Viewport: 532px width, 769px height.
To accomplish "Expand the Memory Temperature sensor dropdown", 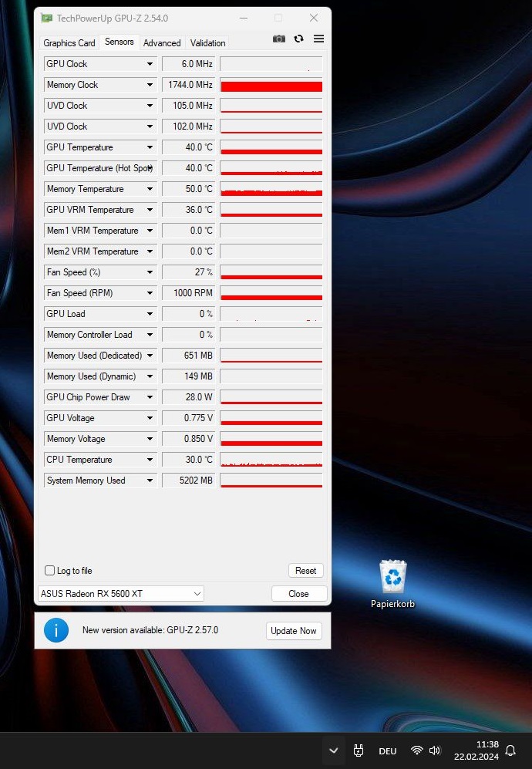I will (x=150, y=189).
